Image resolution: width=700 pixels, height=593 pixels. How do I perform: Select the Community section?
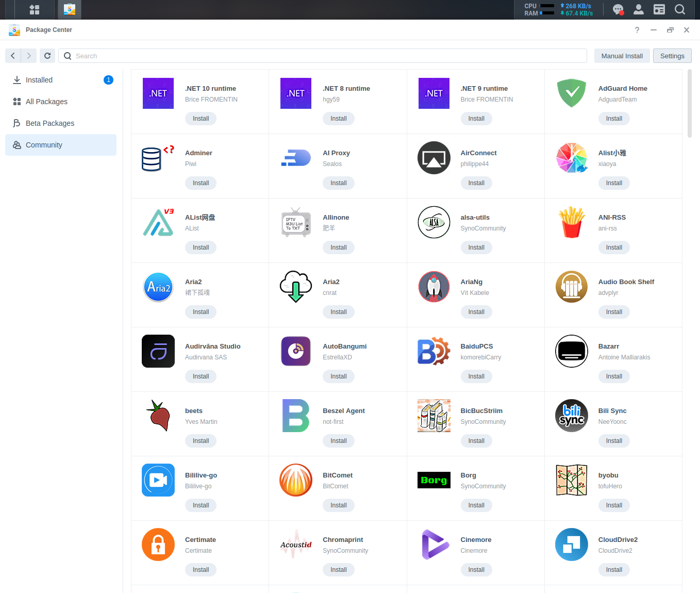61,145
